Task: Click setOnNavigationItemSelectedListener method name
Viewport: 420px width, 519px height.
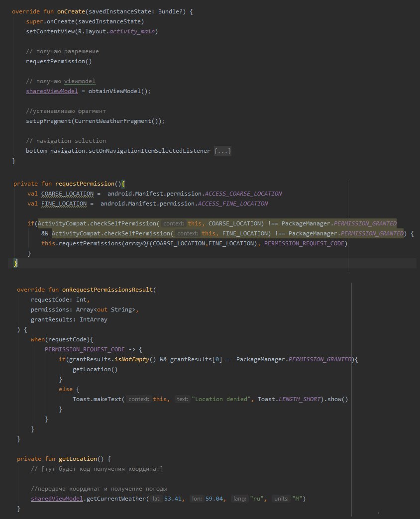Action: pyautogui.click(x=149, y=151)
